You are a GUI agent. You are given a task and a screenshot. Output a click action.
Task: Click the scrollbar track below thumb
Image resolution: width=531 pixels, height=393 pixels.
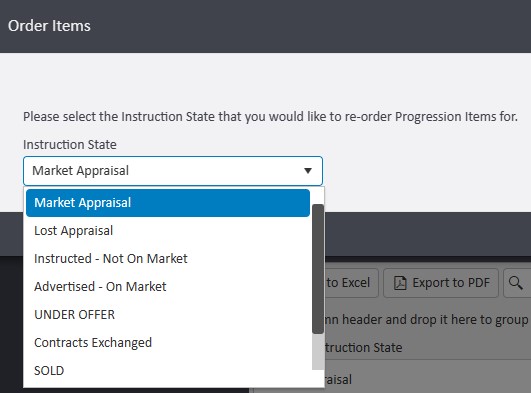tap(318, 352)
